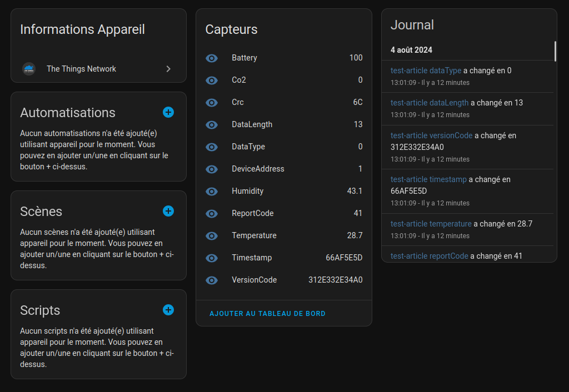The height and width of the screenshot is (392, 569).
Task: Click the eye icon next to Timestamp
Action: 212,258
